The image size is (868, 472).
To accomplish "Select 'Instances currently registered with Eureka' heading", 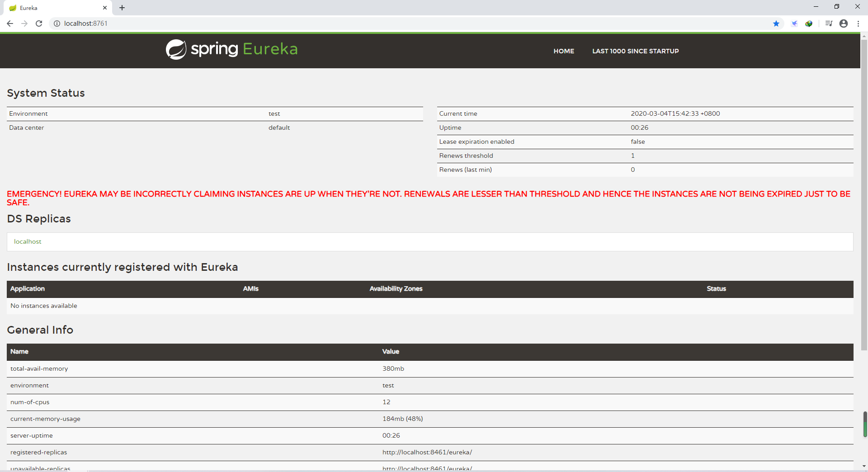I will 123,267.
